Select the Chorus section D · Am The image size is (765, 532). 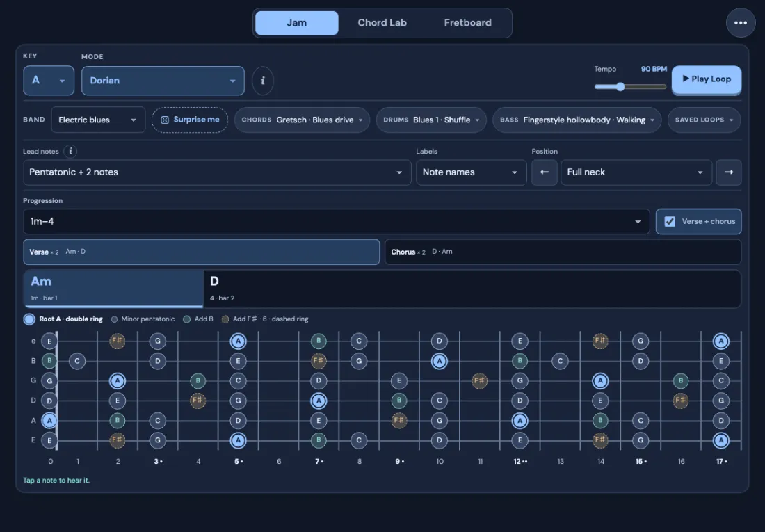click(563, 252)
